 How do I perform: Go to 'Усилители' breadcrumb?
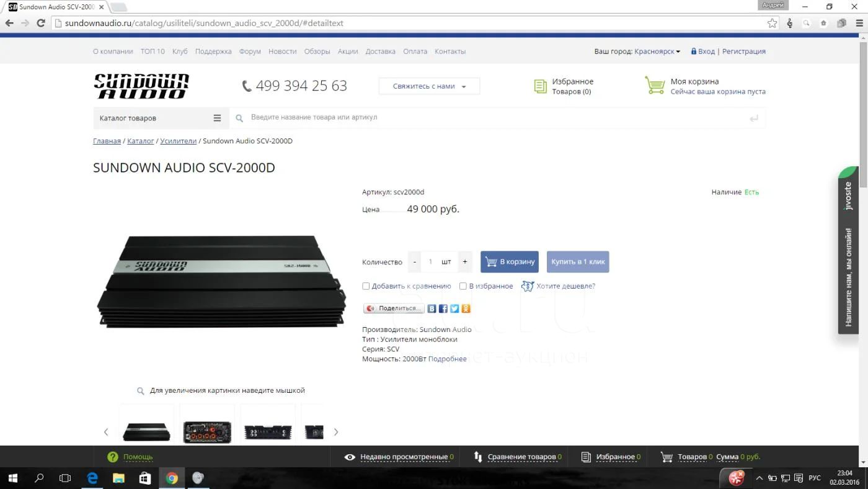179,141
